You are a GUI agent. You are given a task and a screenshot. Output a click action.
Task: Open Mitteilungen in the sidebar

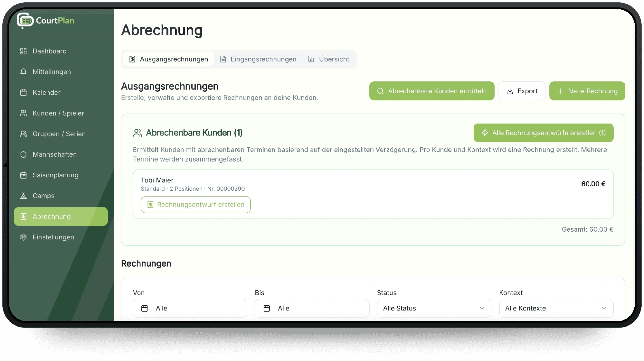click(61, 72)
